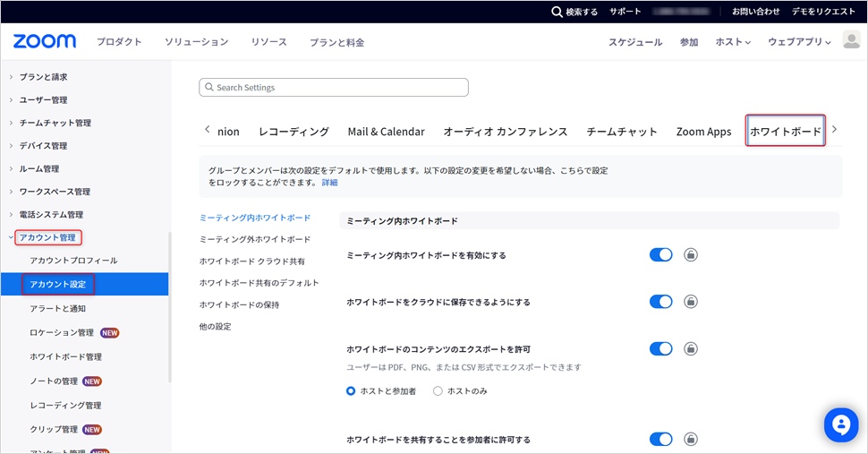Open アラートと通知 in sidebar
868x454 pixels.
tap(57, 308)
